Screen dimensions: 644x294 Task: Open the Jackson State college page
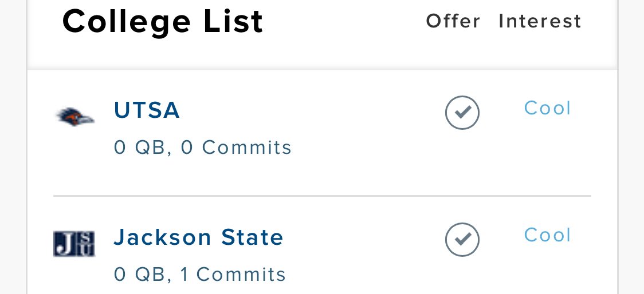[198, 237]
